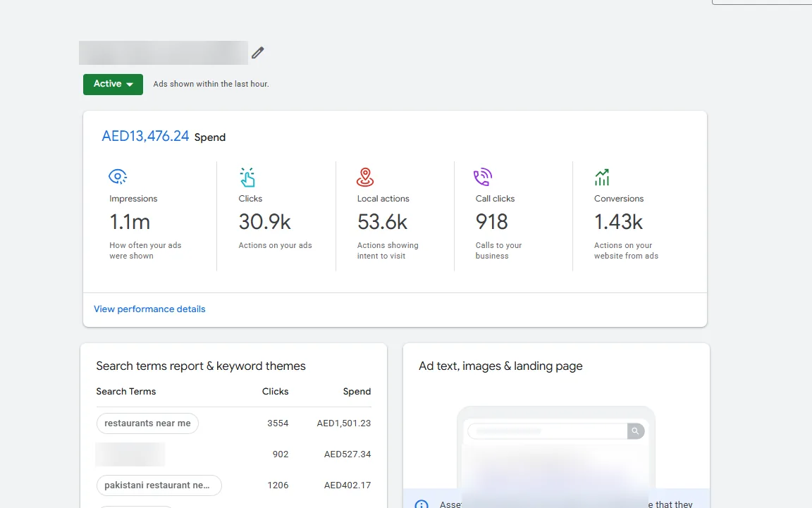
Task: Click the magnifier icon in ad preview
Action: click(635, 431)
